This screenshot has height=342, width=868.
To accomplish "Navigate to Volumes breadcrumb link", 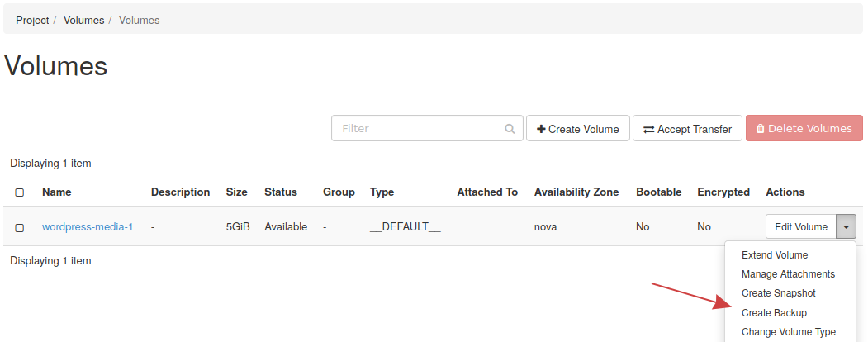I will point(83,20).
